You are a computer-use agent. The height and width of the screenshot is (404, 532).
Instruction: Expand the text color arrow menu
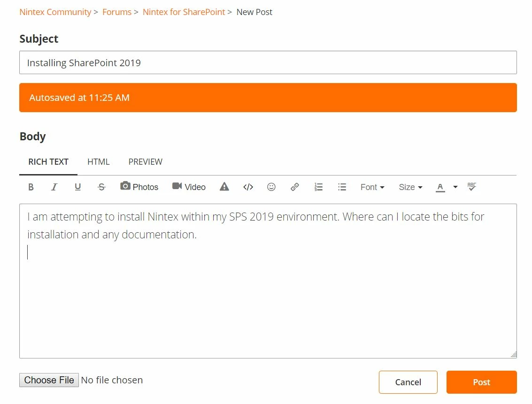click(x=455, y=187)
